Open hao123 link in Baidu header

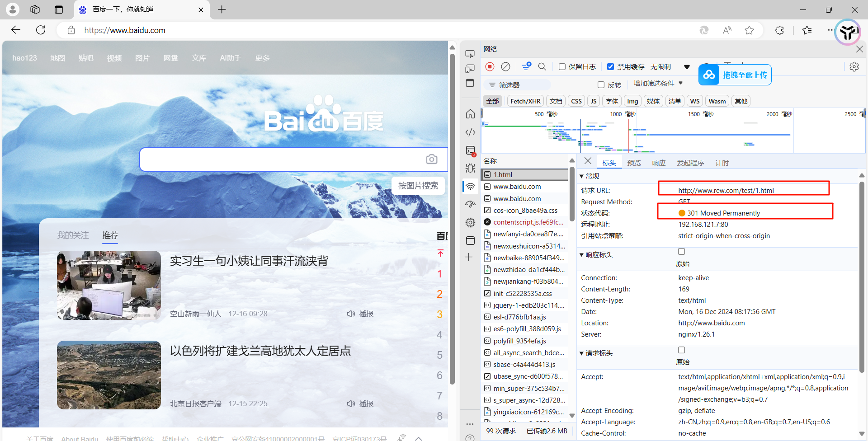25,58
